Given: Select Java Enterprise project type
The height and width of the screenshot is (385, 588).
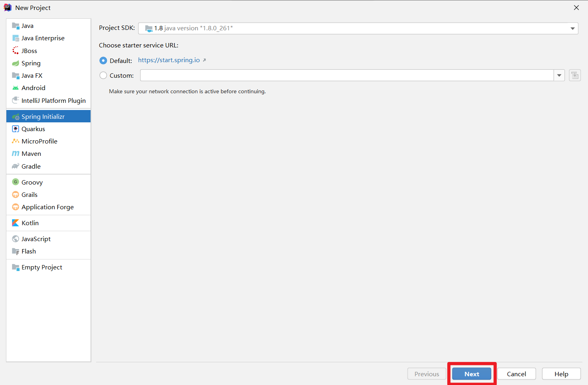Looking at the screenshot, I should tap(49, 38).
